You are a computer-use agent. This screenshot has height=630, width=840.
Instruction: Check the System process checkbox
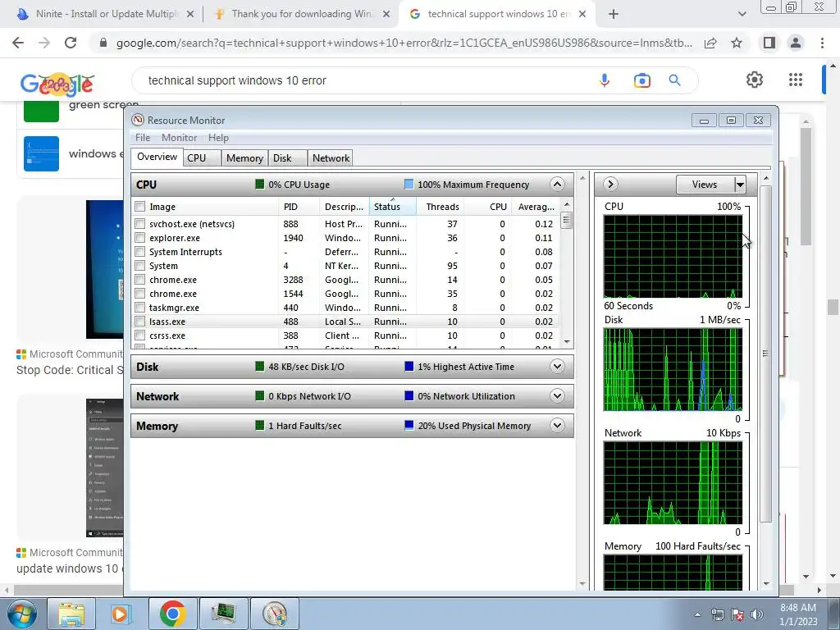[139, 266]
